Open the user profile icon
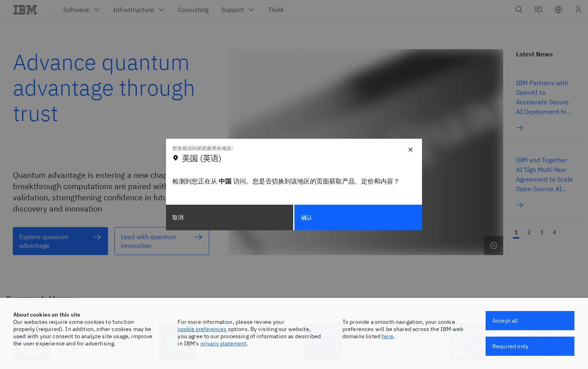The width and height of the screenshot is (588, 369). (578, 10)
